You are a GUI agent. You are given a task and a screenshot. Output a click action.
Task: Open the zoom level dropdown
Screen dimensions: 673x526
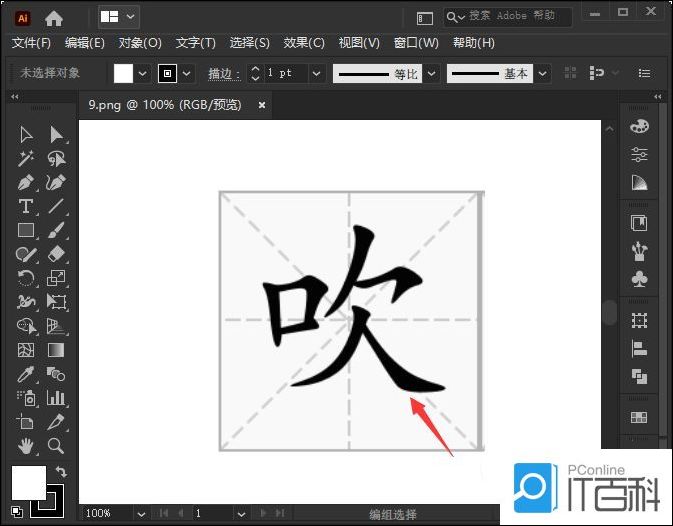[141, 514]
